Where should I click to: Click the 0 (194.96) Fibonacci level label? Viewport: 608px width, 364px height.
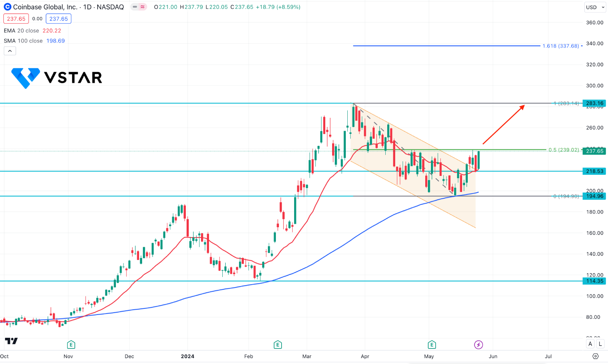pyautogui.click(x=566, y=196)
